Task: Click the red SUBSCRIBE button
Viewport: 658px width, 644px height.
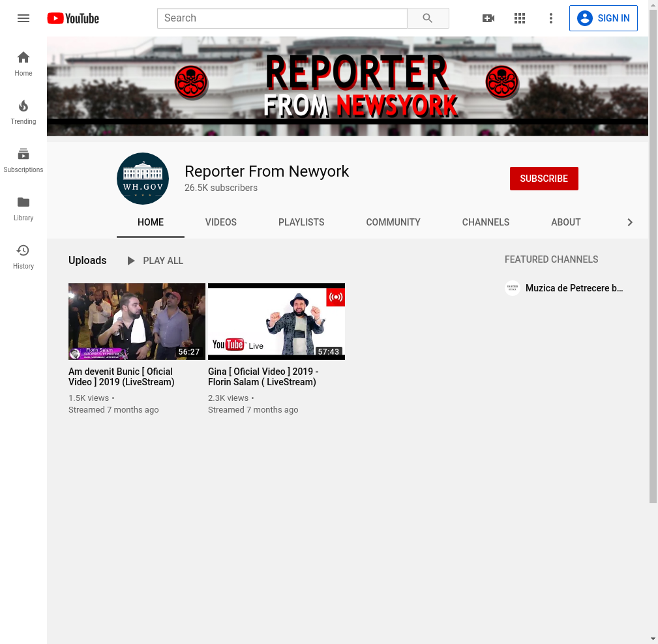Action: pos(544,179)
